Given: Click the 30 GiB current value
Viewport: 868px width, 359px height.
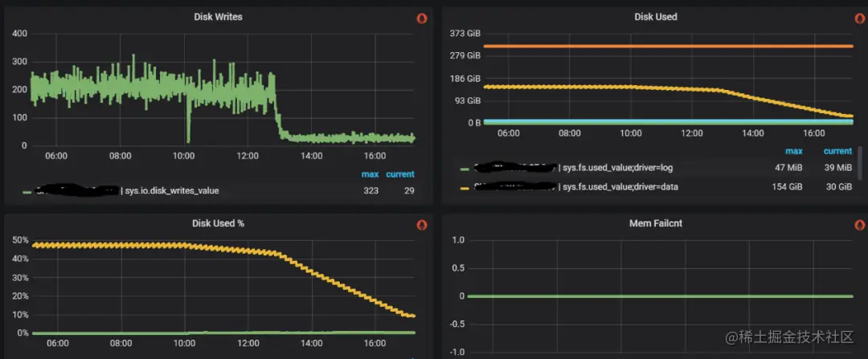Looking at the screenshot, I should 838,187.
